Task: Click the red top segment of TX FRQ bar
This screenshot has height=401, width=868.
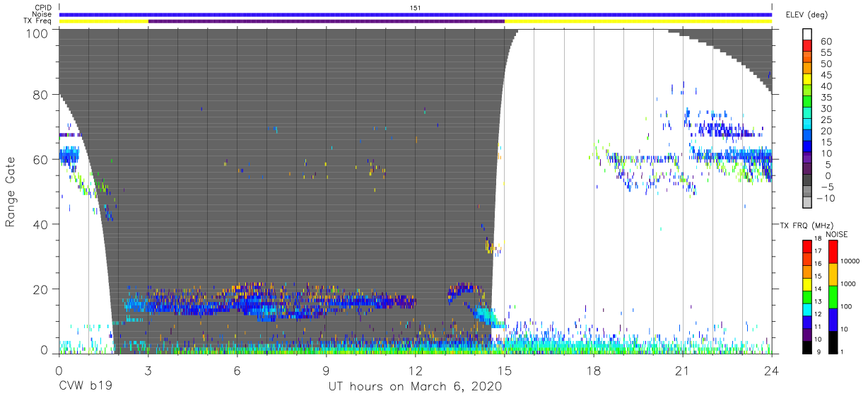Action: coord(807,245)
